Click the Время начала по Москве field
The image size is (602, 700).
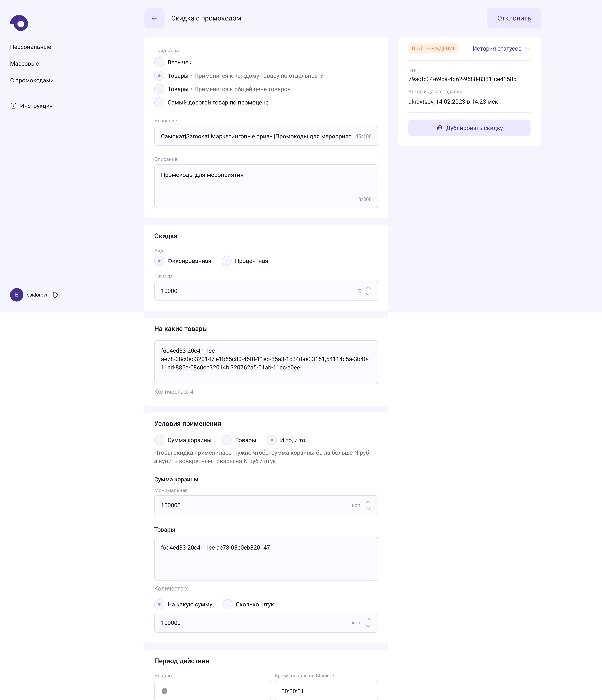click(x=326, y=691)
